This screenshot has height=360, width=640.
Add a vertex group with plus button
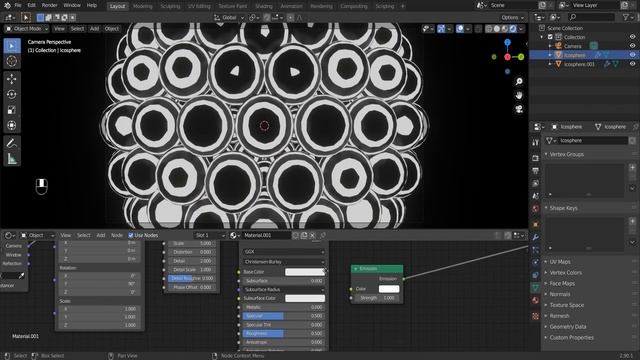pos(632,167)
